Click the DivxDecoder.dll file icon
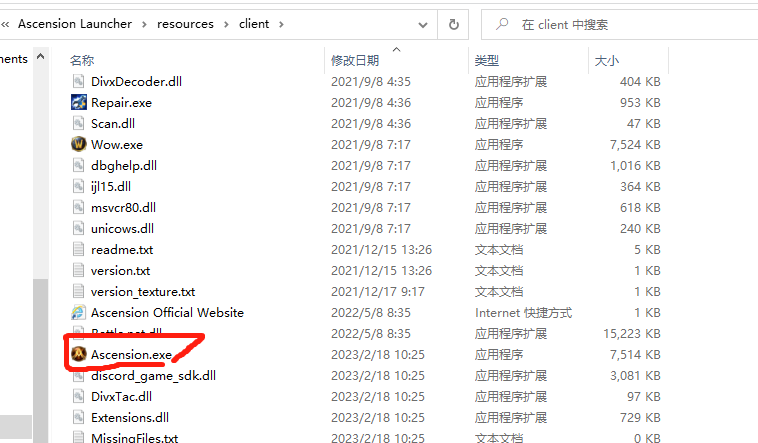This screenshot has height=443, width=758. [78, 81]
